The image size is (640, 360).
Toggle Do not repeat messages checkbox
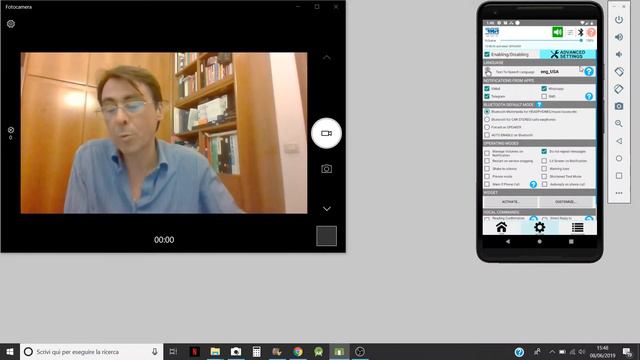(x=544, y=151)
